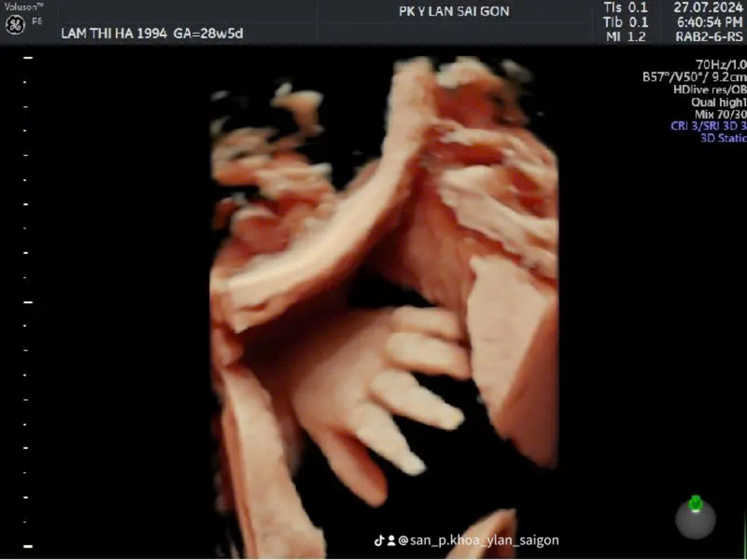Image resolution: width=747 pixels, height=560 pixels.
Task: Click the gestational age GA=28w5d text
Action: pyautogui.click(x=208, y=33)
